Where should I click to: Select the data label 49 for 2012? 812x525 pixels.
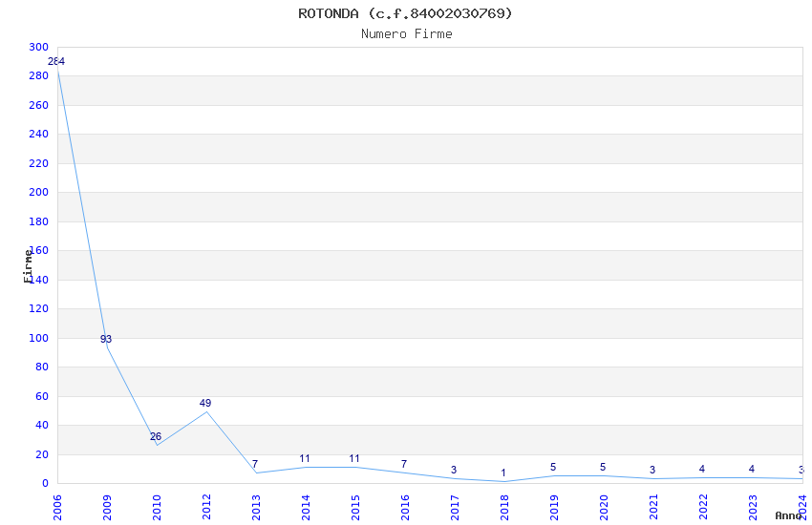[205, 403]
